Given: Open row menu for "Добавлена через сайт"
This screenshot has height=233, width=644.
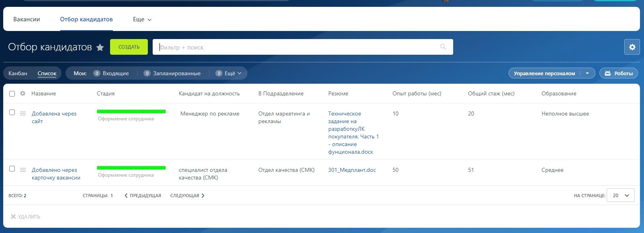Looking at the screenshot, I should 23,113.
